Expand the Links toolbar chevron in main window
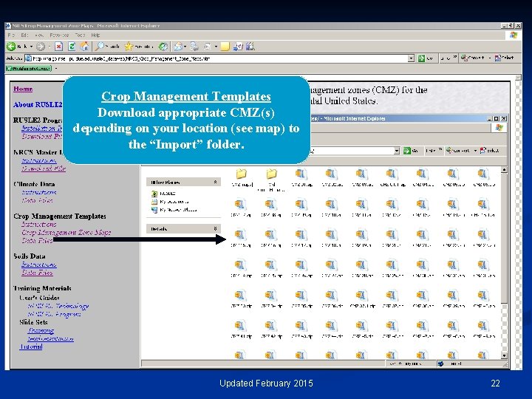The image size is (532, 399). click(x=454, y=58)
